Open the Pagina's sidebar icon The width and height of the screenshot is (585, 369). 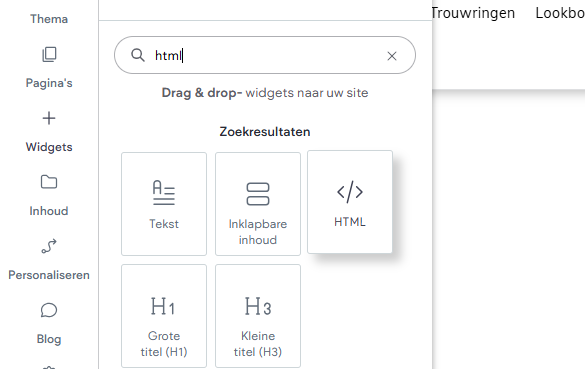tap(49, 54)
